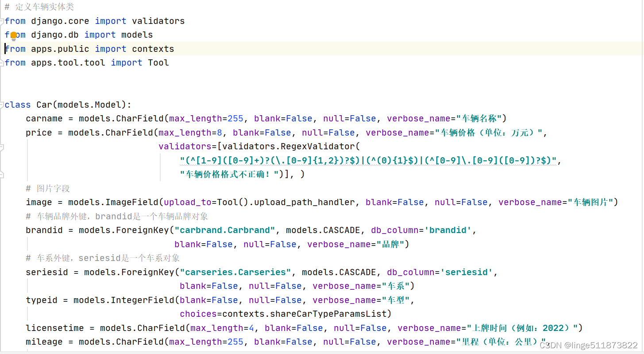Viewport: 644px width, 354px height.
Task: Click "models.CASCADE" on the brandid line
Action: 323,230
